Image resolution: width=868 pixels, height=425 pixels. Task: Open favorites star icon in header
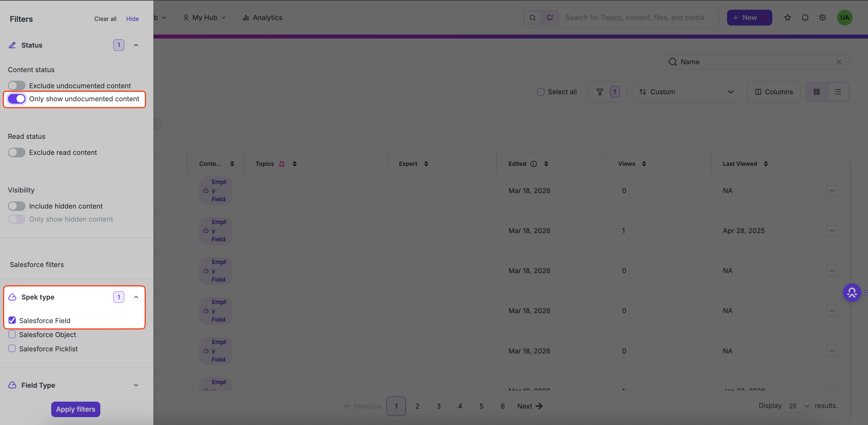point(787,18)
